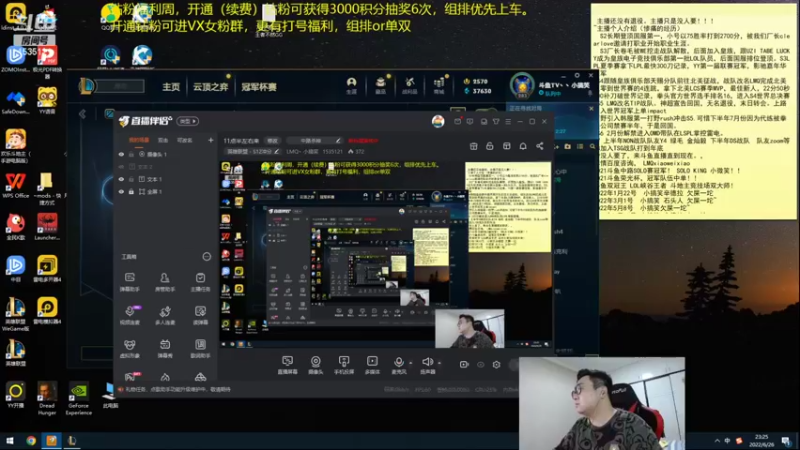Toggle visibility of 文本 2 source
Image resolution: width=800 pixels, height=450 pixels.
point(121,167)
